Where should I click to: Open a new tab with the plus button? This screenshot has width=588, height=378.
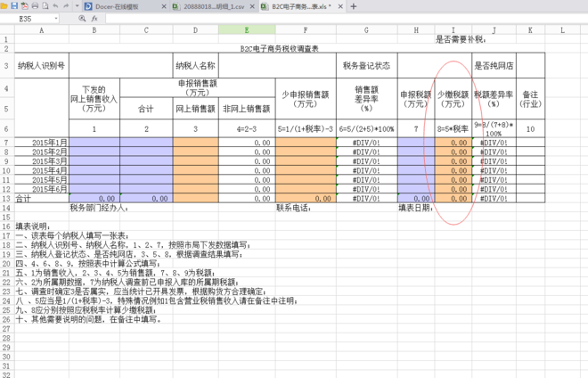354,6
